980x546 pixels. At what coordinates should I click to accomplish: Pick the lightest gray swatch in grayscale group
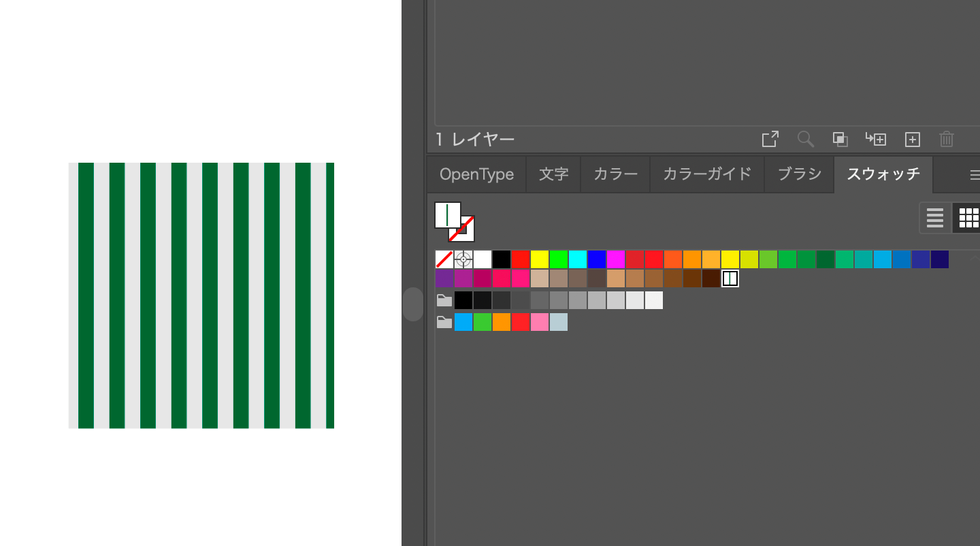(653, 300)
